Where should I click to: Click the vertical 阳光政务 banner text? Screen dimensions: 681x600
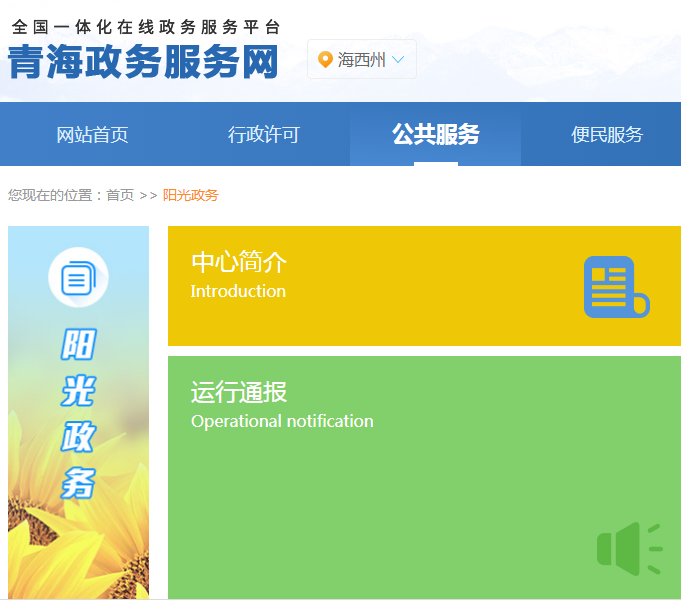tap(78, 413)
